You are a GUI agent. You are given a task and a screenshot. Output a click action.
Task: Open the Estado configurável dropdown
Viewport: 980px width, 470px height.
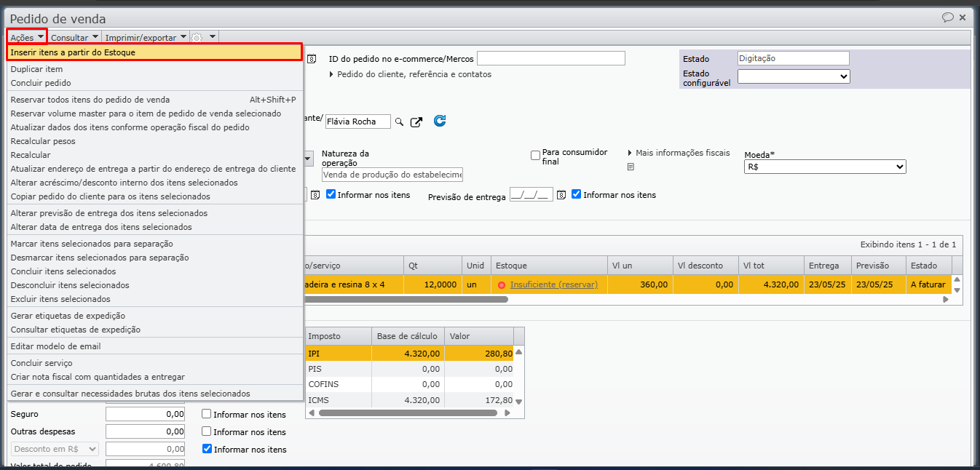(793, 76)
